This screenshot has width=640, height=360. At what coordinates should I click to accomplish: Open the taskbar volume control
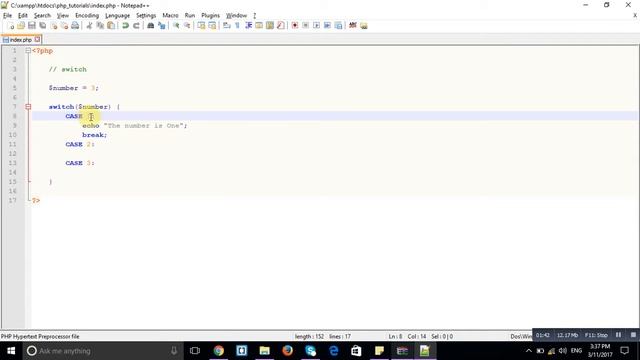pyautogui.click(x=563, y=351)
